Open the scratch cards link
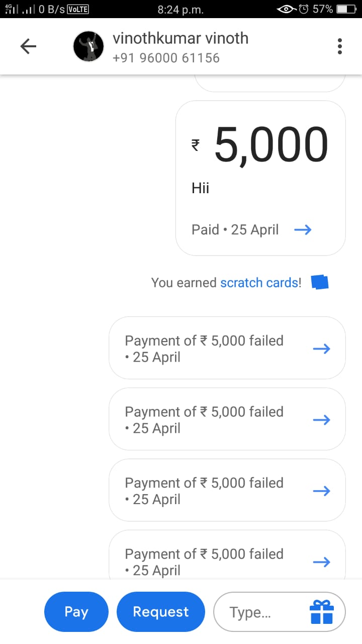Viewport: 362px width, 644px height. click(x=259, y=283)
